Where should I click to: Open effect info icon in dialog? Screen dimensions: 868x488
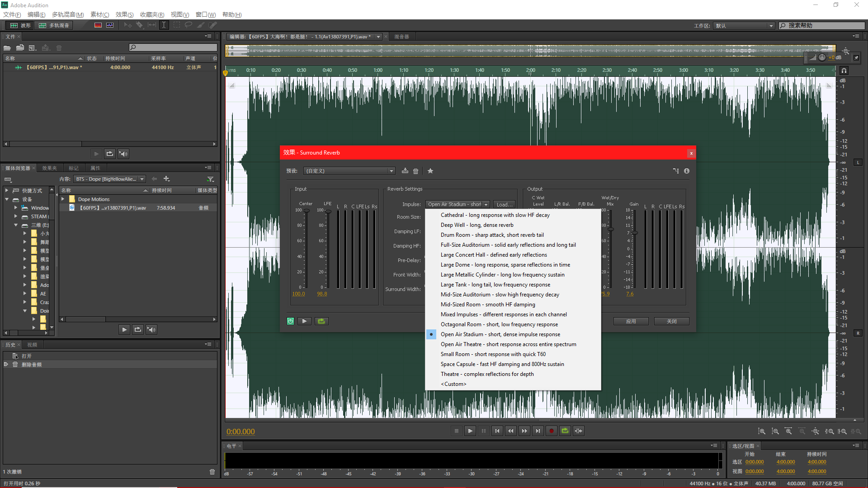[x=687, y=171]
